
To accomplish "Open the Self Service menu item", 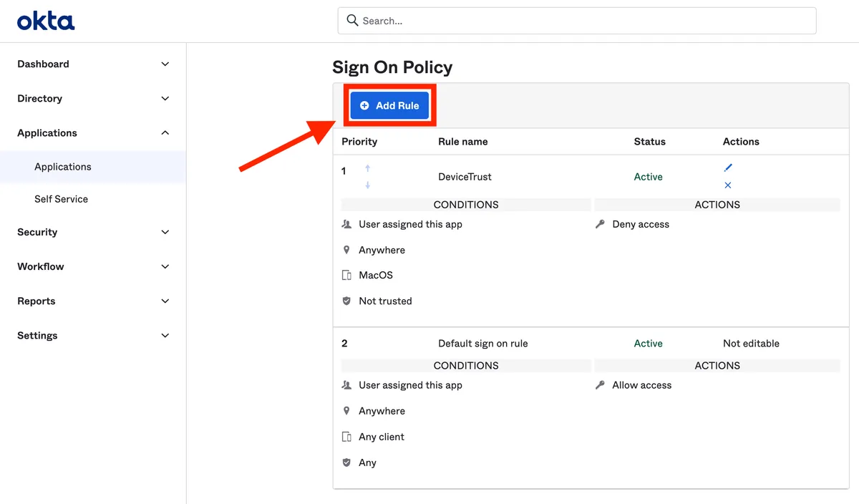I will (62, 199).
